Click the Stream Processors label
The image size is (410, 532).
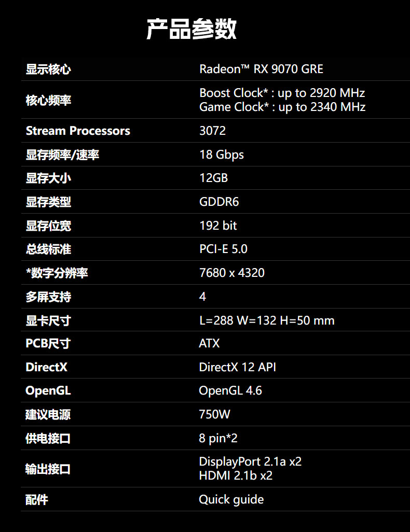(x=78, y=131)
